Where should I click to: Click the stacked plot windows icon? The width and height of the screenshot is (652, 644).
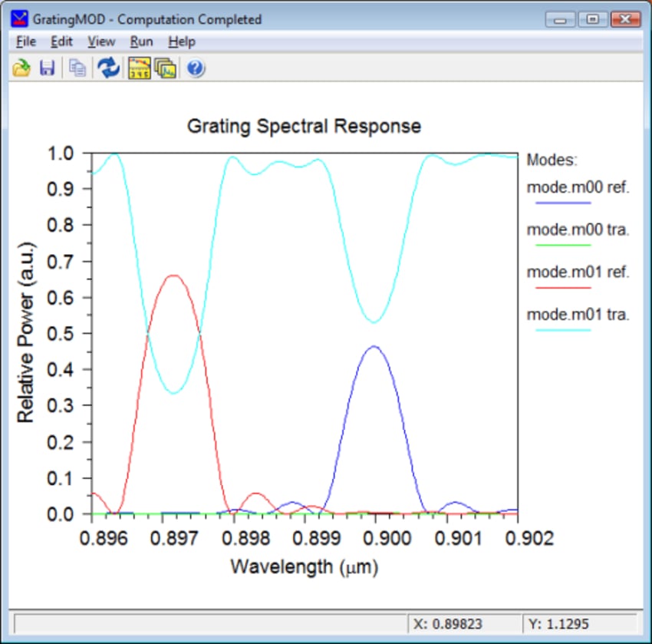165,68
